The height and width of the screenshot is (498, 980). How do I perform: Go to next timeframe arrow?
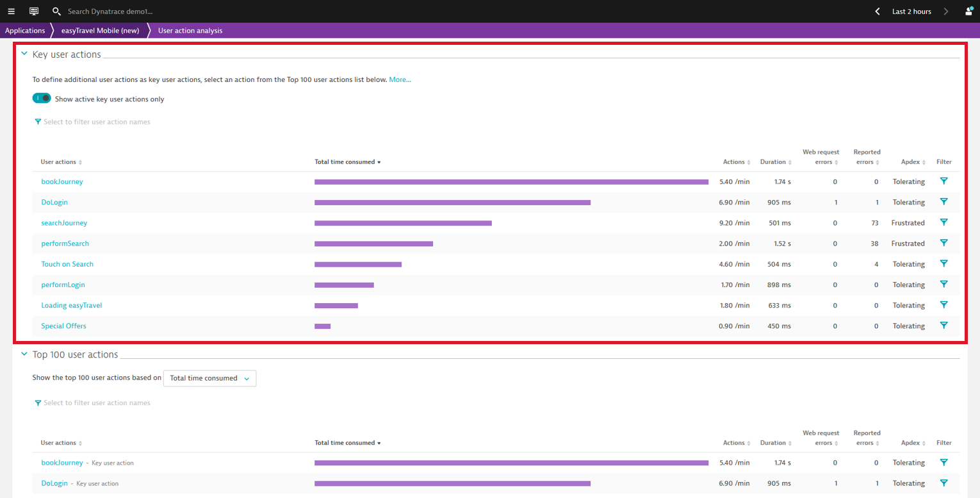coord(946,12)
